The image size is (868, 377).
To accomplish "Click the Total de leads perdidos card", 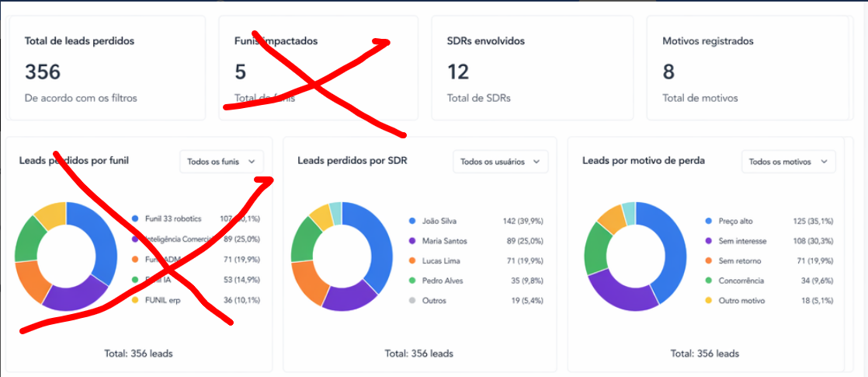I will click(107, 68).
